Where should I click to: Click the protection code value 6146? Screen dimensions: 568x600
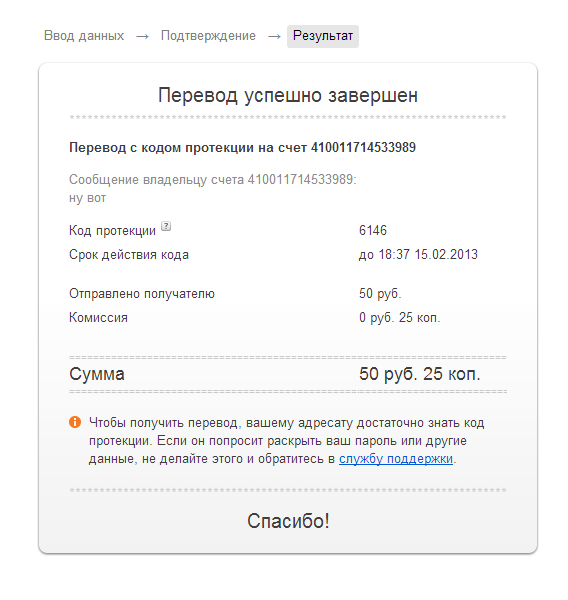[373, 230]
